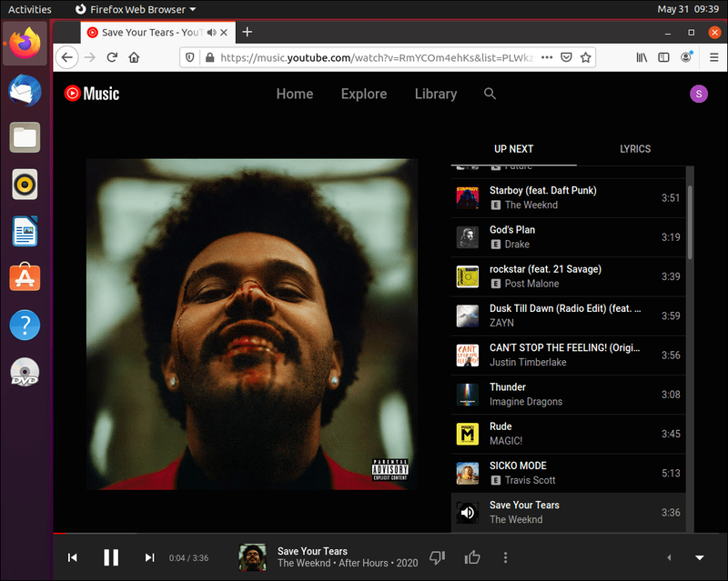Viewport: 728px width, 581px height.
Task: Play rockstar (feat. 21 Savage)
Action: (568, 276)
